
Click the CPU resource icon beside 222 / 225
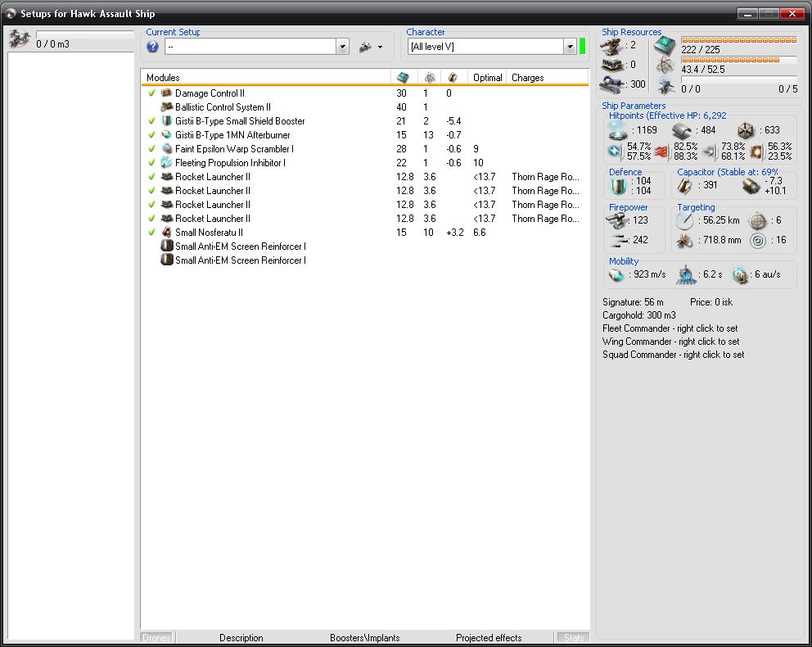click(665, 45)
